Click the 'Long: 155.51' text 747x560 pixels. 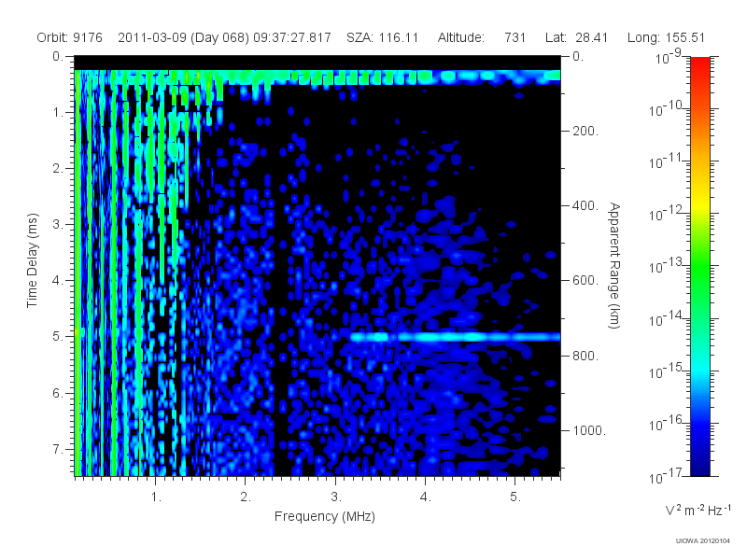pyautogui.click(x=666, y=37)
